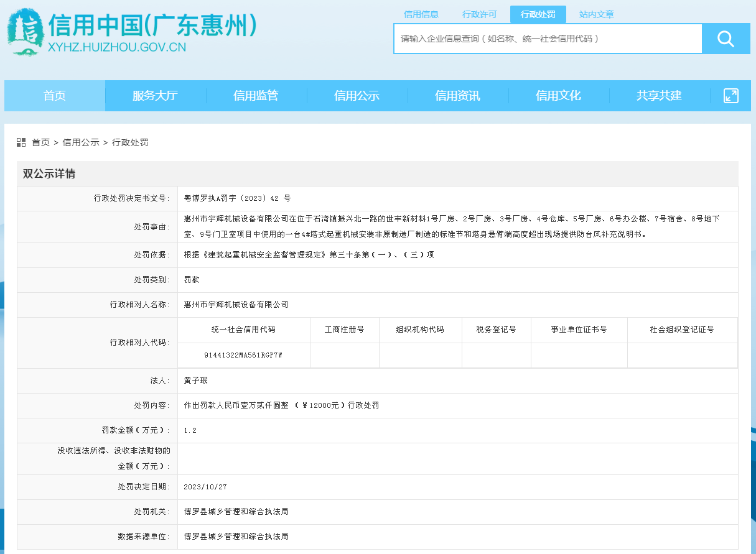Select the 行政许可 search tab
Viewport: 756px width, 554px height.
click(480, 14)
